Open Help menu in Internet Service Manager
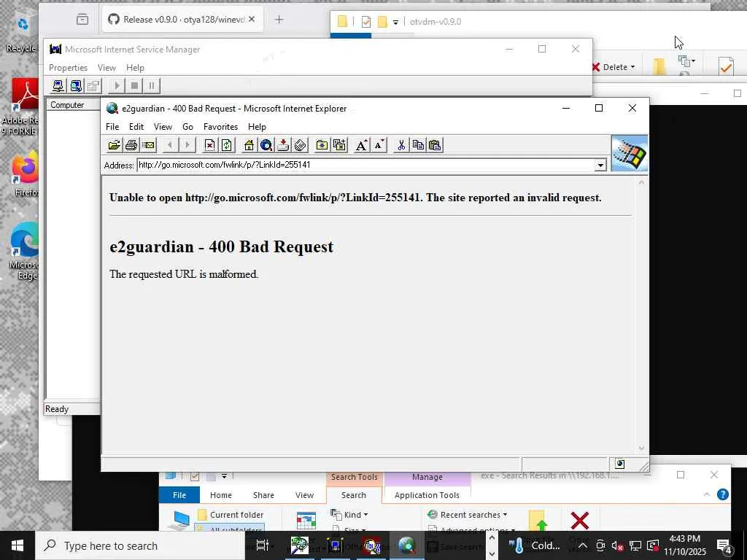 click(x=135, y=68)
